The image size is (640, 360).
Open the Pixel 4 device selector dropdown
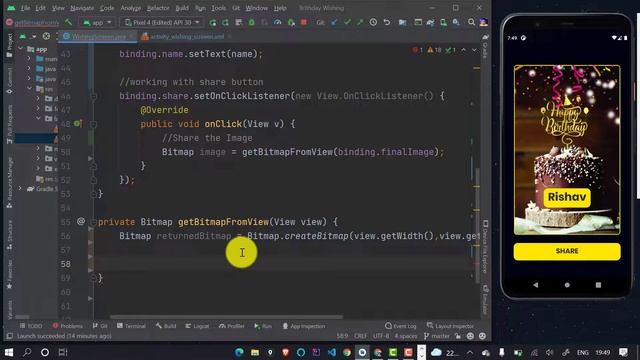click(x=162, y=22)
